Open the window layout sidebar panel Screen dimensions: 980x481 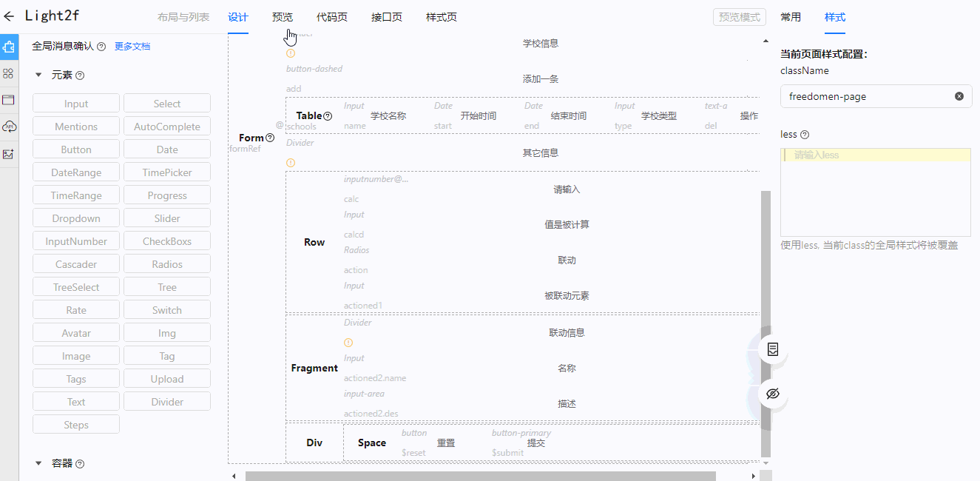point(9,100)
